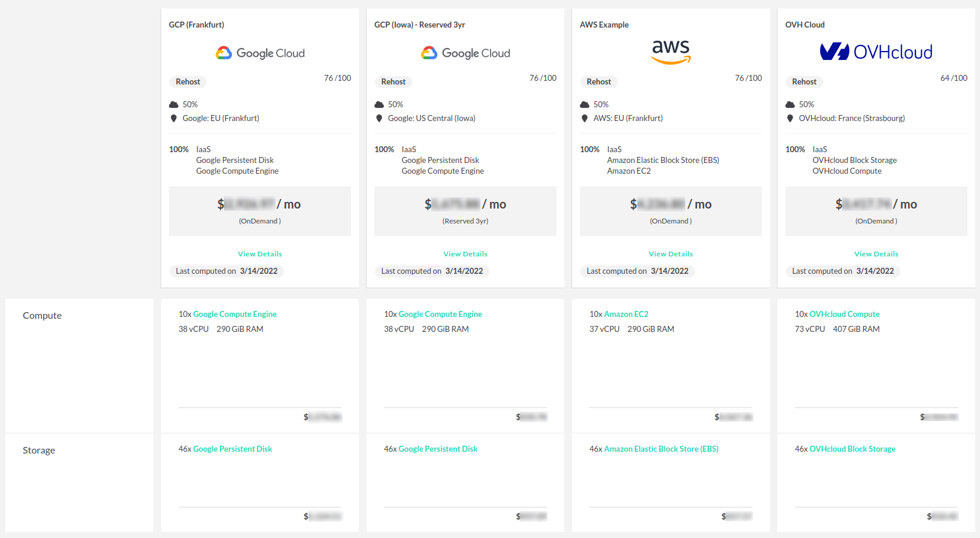Click Rehost tag in OVH Cloud card
This screenshot has height=538, width=980.
pyautogui.click(x=804, y=81)
